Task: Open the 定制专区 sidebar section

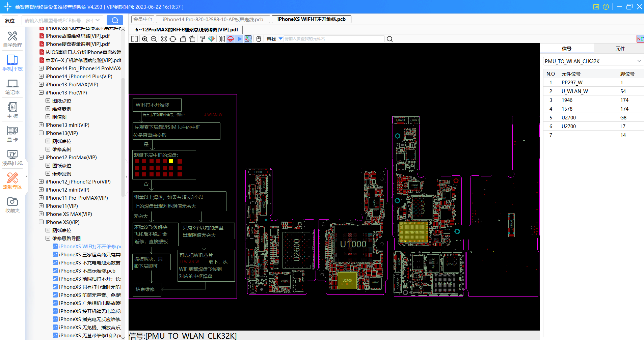Action: (12, 181)
